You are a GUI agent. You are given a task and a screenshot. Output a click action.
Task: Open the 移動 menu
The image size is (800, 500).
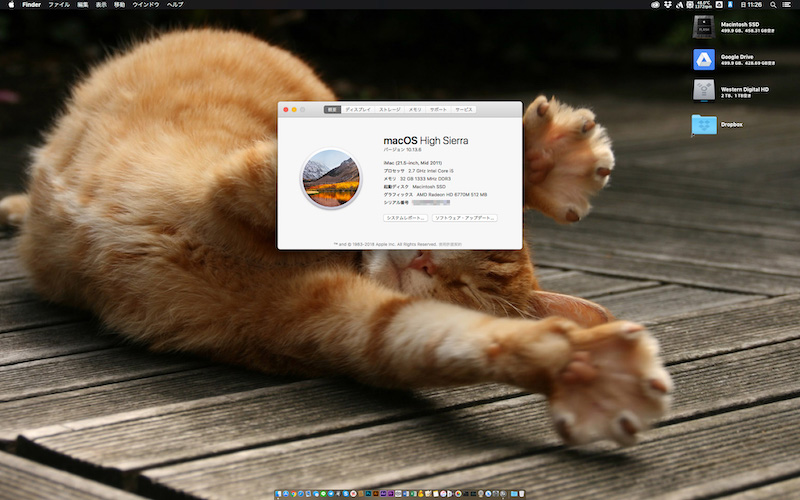pyautogui.click(x=119, y=5)
